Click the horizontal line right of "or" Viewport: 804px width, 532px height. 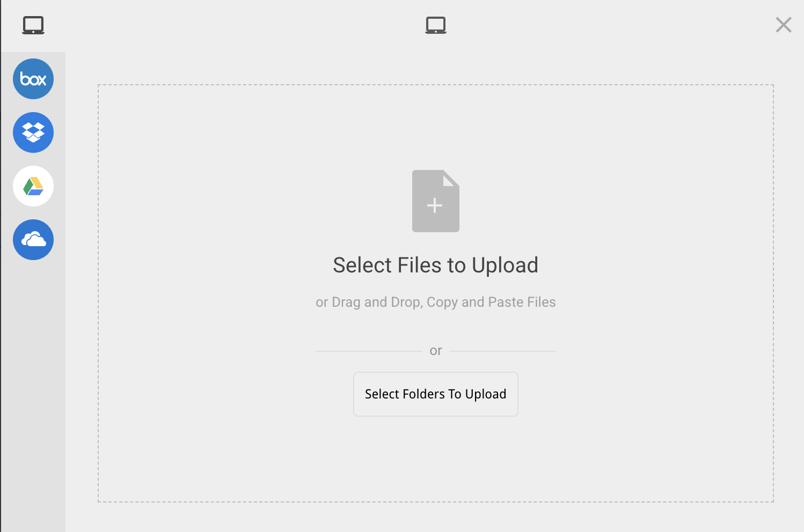tap(502, 351)
